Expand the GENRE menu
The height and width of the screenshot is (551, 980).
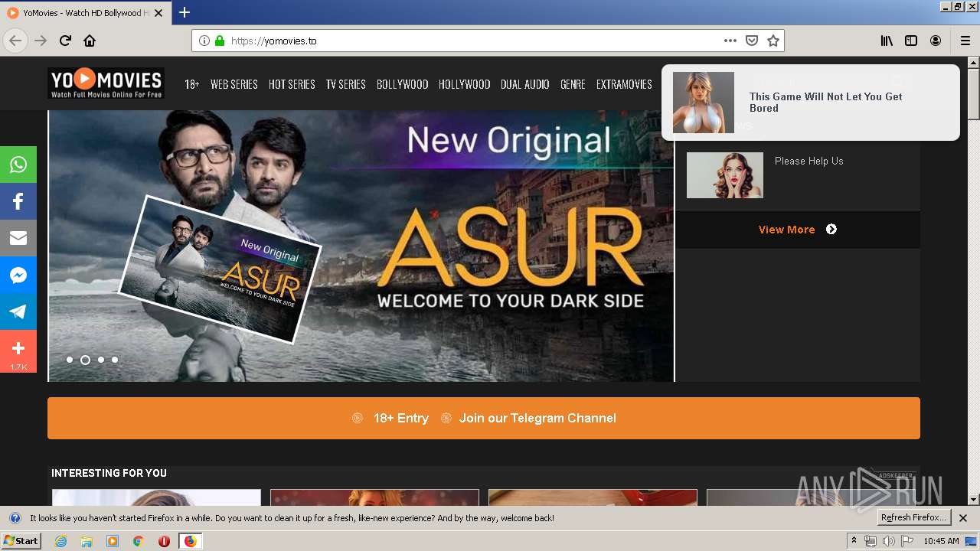point(573,84)
